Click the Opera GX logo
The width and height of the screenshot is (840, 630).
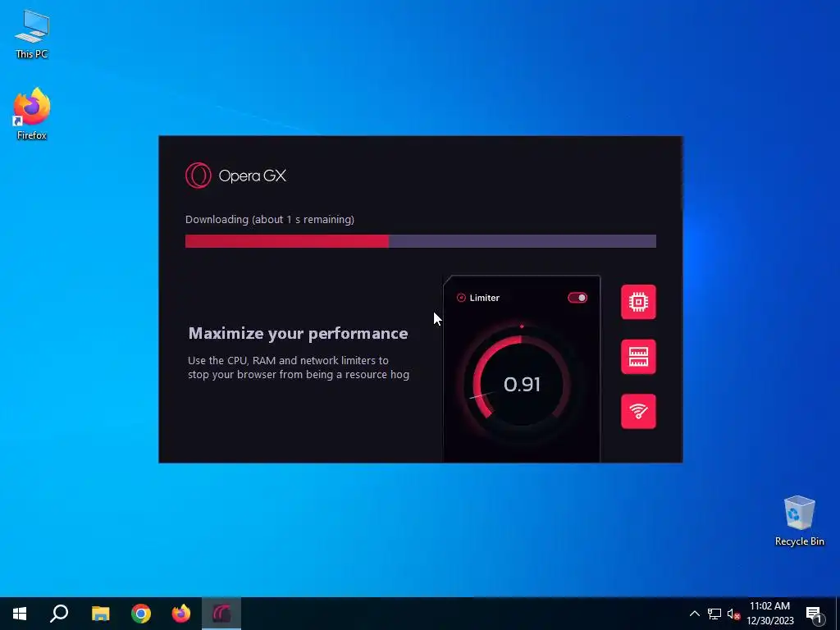(x=235, y=176)
